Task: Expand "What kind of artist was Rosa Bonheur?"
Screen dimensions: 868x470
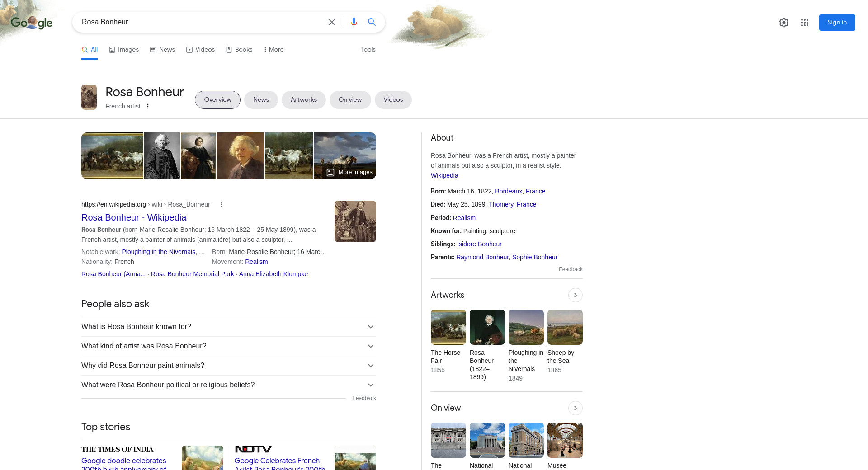Action: 228,346
